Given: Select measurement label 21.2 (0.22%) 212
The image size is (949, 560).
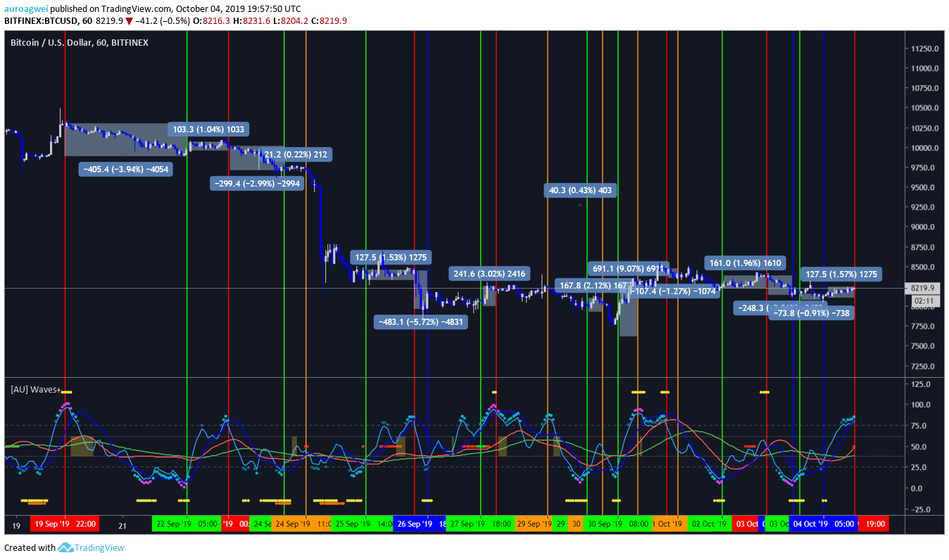Looking at the screenshot, I should coord(295,154).
